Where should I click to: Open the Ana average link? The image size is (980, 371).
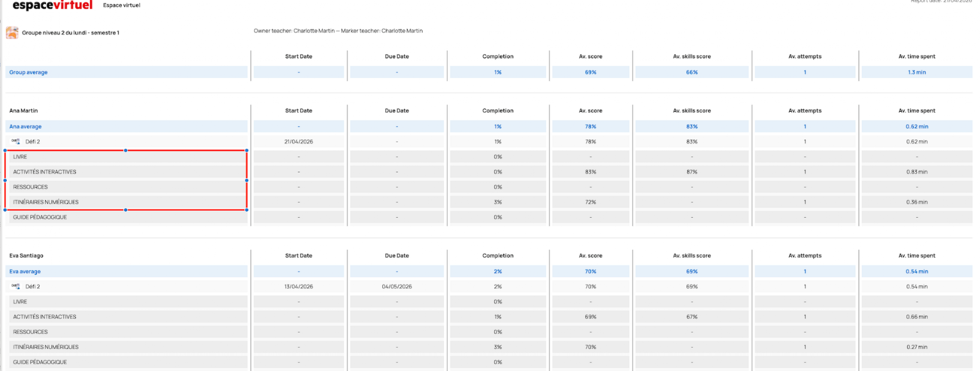(26, 127)
